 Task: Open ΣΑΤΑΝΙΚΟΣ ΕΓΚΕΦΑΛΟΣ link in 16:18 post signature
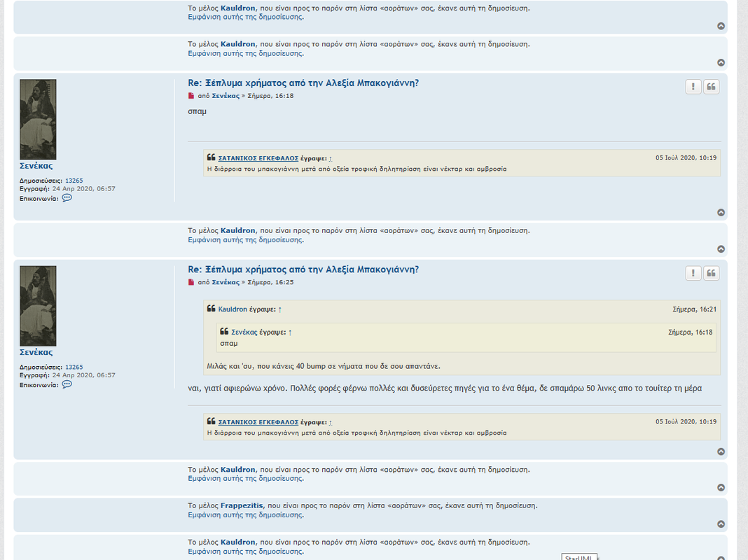pos(258,158)
